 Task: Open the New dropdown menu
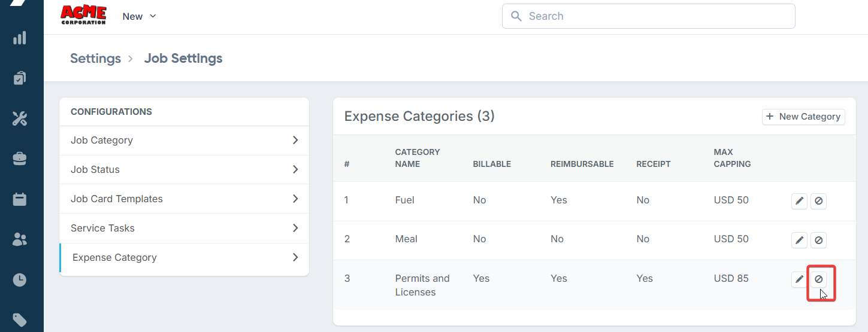[x=139, y=16]
